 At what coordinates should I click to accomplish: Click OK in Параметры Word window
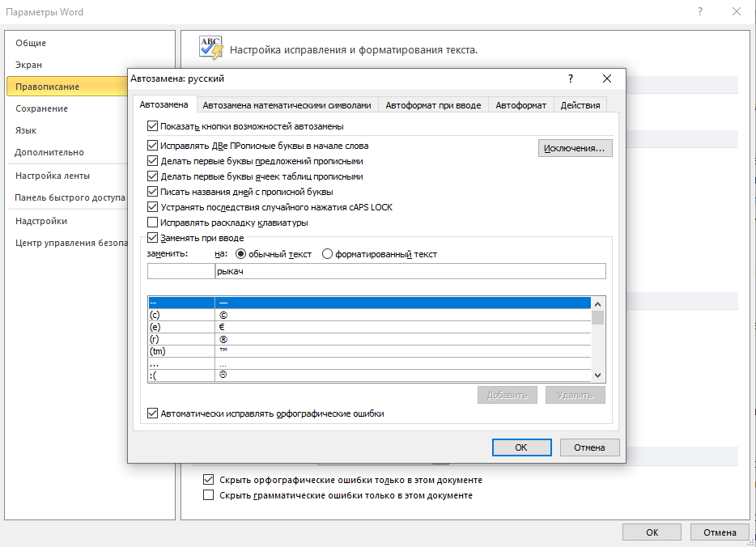coord(652,532)
